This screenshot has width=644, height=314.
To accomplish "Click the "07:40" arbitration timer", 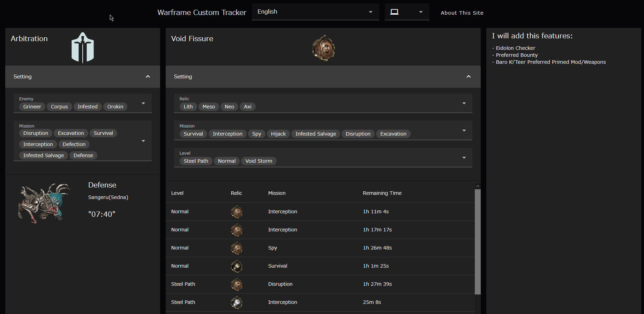I will click(x=102, y=214).
